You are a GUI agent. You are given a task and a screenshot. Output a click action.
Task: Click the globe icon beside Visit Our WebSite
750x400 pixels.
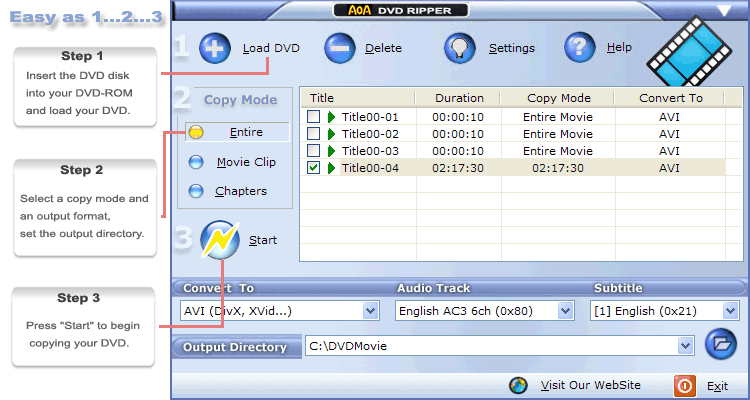point(518,385)
